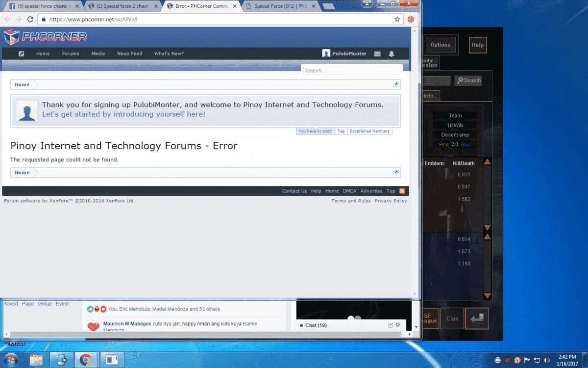
Task: Click Maureen M Mabagos name in Facebook comment
Action: (127, 324)
